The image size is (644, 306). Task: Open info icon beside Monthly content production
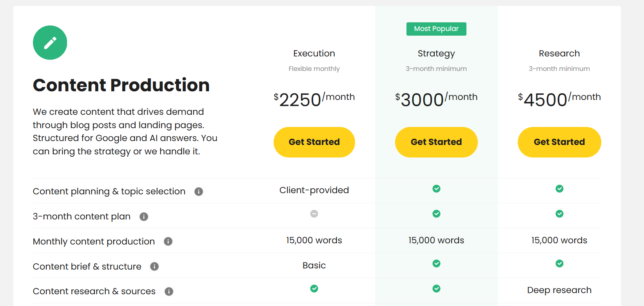[x=168, y=241]
